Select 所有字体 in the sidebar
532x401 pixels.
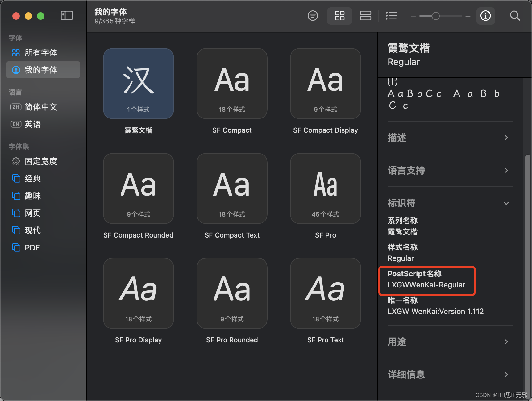[x=43, y=53]
